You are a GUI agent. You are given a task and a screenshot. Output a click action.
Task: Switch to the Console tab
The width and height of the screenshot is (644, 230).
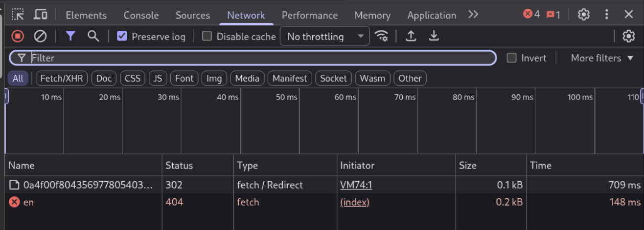point(141,15)
